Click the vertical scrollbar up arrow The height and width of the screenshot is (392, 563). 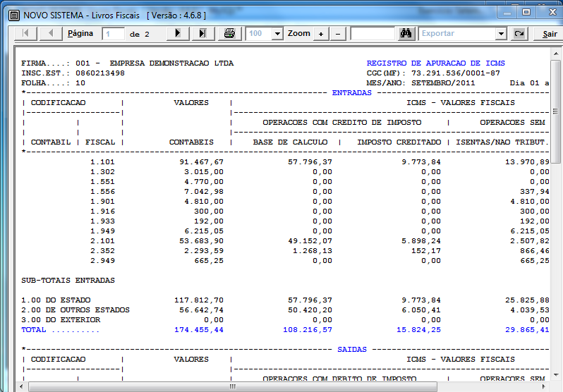[556, 54]
